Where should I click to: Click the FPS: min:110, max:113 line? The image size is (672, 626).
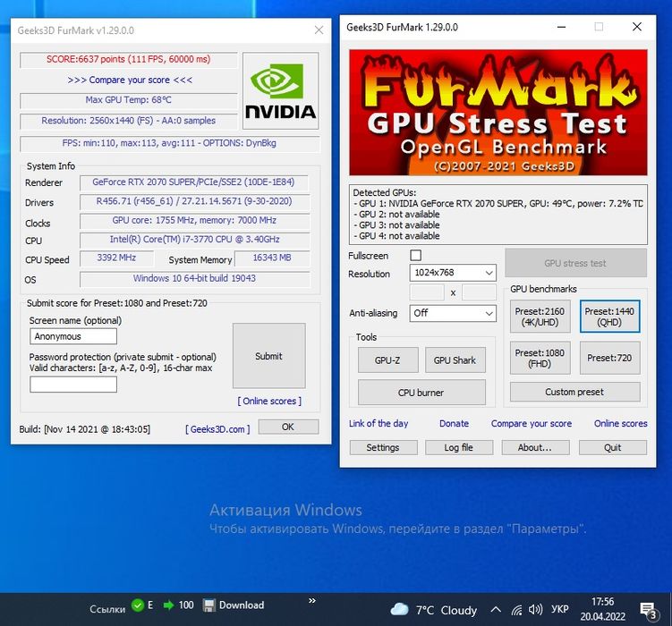pos(169,143)
